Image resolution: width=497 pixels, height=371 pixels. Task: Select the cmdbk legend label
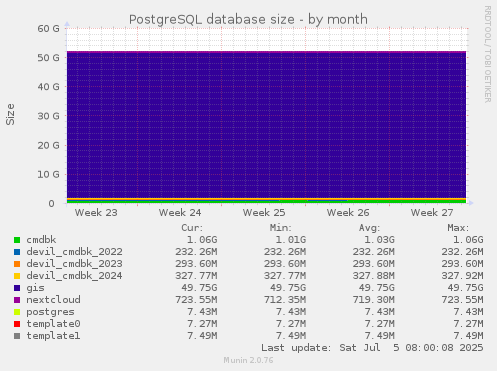[41, 240]
